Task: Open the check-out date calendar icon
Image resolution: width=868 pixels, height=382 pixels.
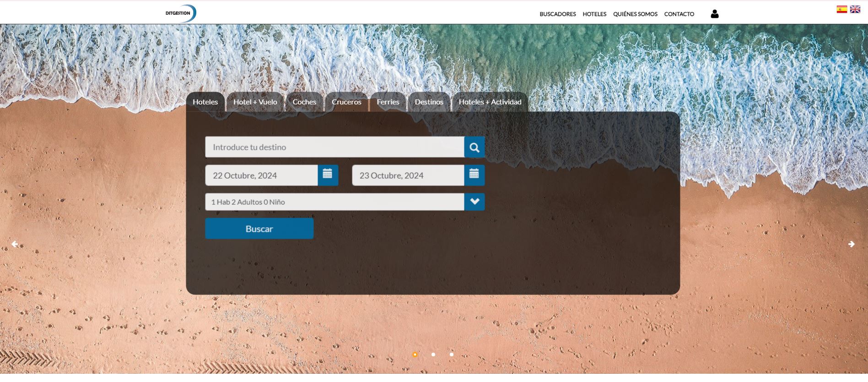Action: click(474, 175)
